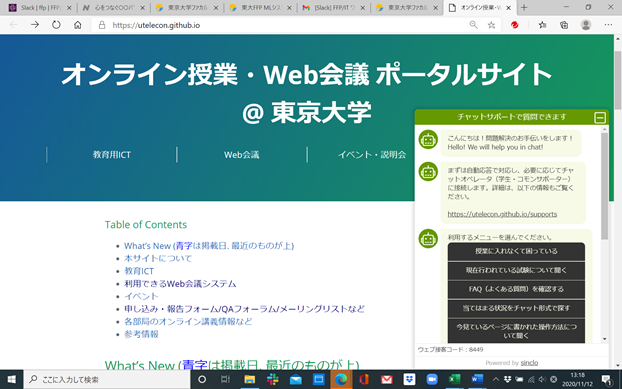Viewport: 622px width, 389px height.
Task: Follow the 教育ICT contents link
Action: coord(139,271)
